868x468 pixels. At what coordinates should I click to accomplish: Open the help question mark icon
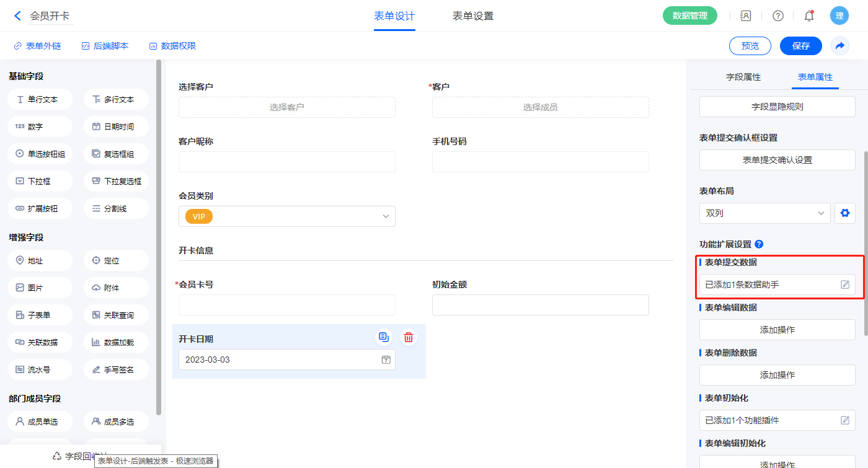click(777, 16)
